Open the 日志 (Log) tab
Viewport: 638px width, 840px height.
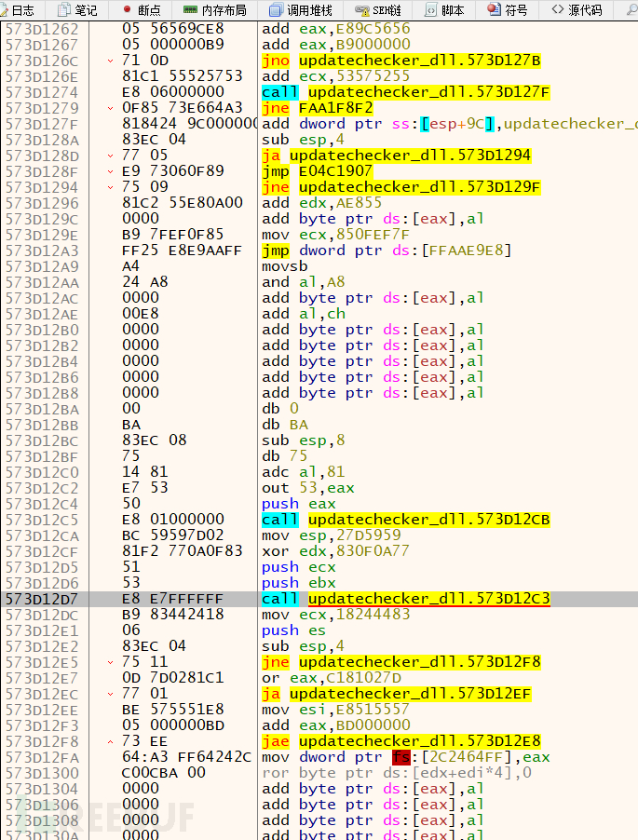pyautogui.click(x=20, y=9)
